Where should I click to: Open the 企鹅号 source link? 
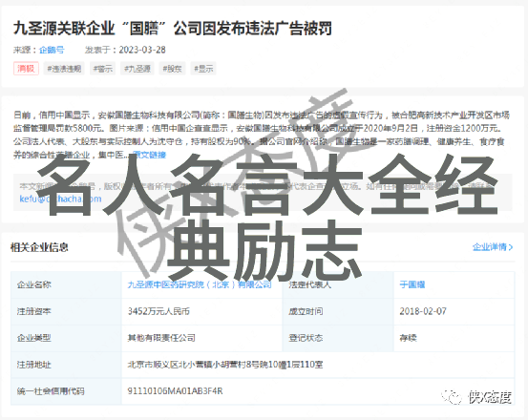click(52, 50)
